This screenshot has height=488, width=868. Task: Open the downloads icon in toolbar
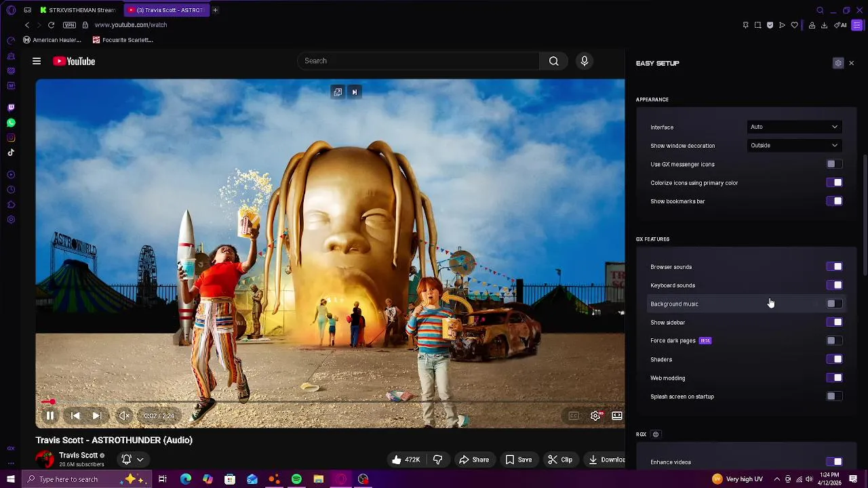[x=824, y=25]
